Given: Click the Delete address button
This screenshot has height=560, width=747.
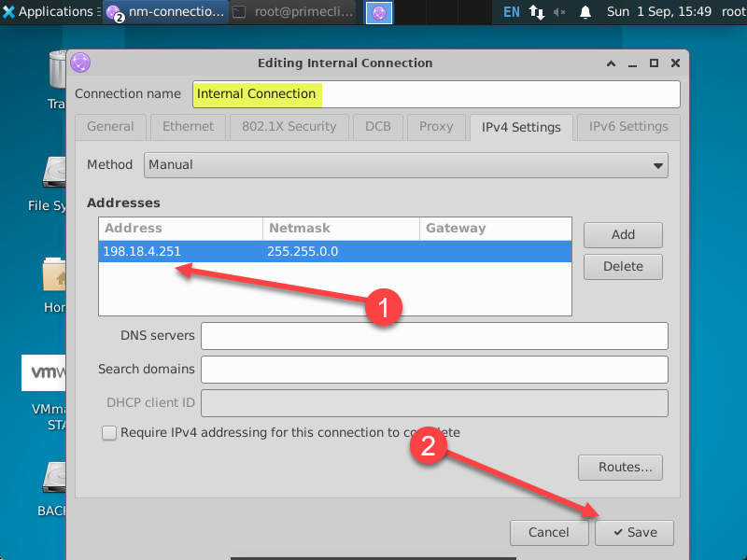Looking at the screenshot, I should pos(623,267).
